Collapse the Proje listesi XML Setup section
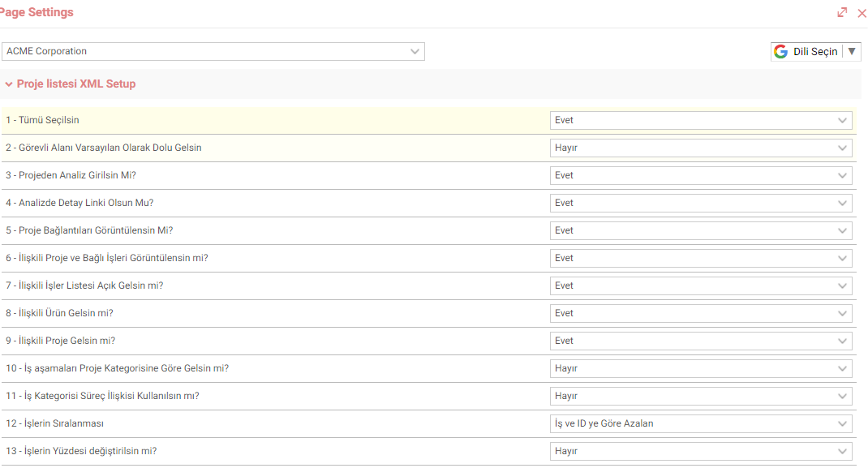This screenshot has width=868, height=468. click(x=9, y=84)
